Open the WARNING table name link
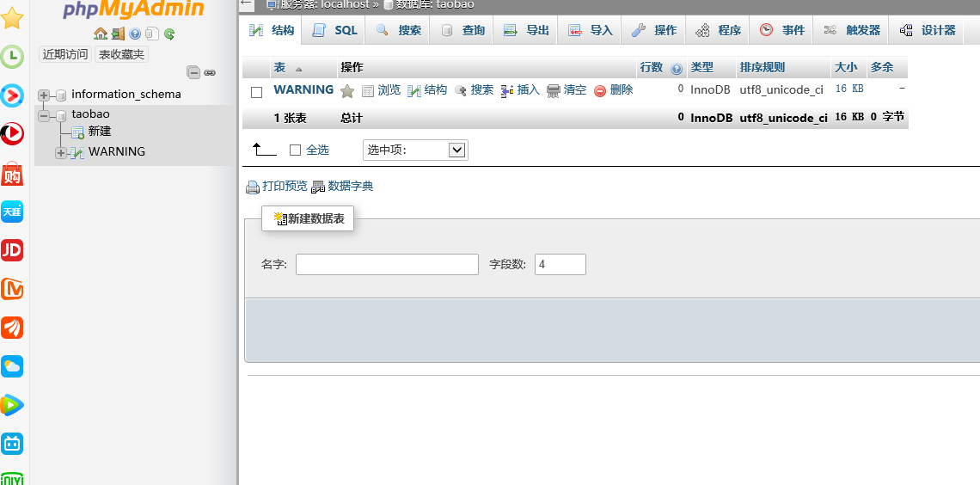980x485 pixels. 303,89
